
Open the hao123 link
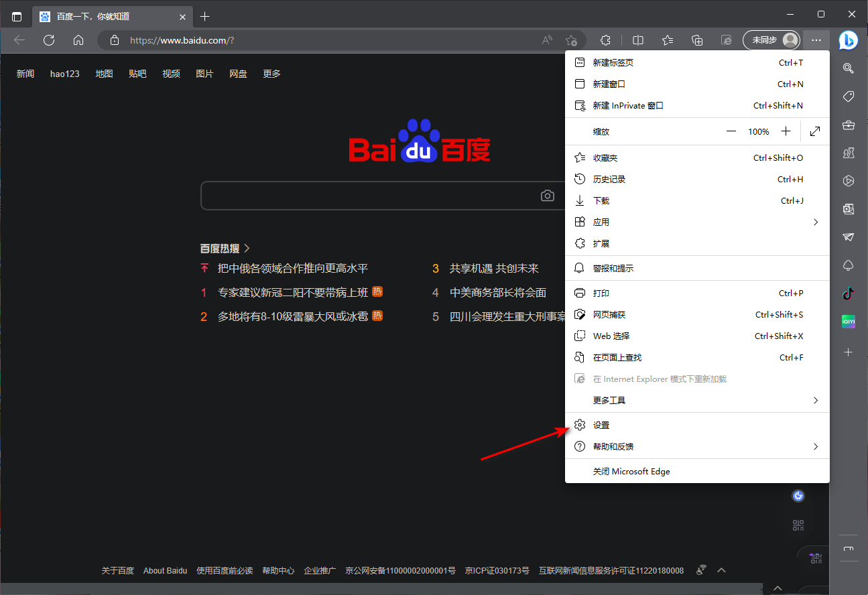click(65, 74)
